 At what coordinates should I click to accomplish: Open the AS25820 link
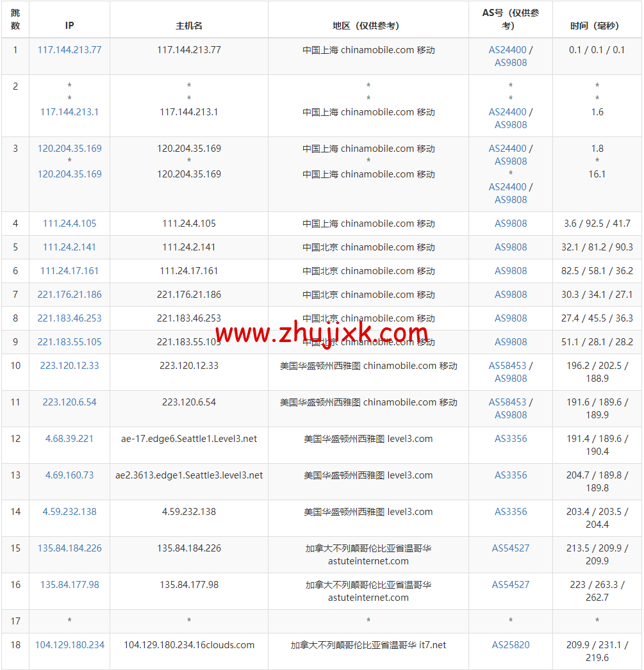tap(511, 645)
